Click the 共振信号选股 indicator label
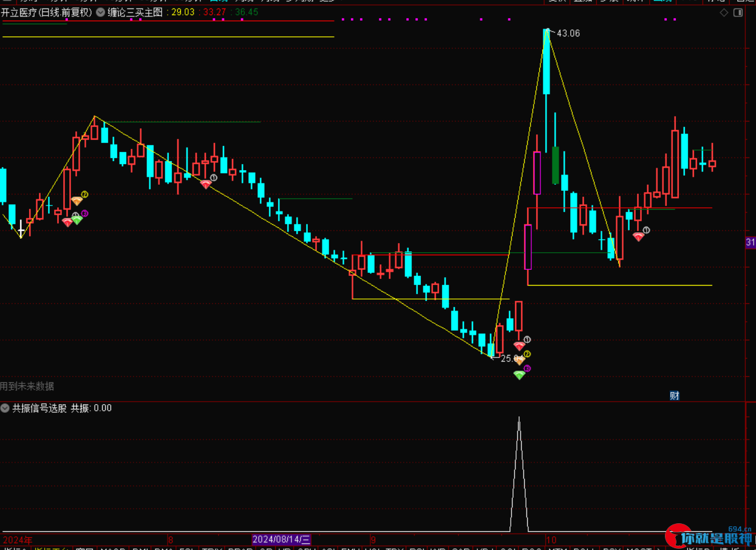The image size is (756, 550). pyautogui.click(x=39, y=408)
